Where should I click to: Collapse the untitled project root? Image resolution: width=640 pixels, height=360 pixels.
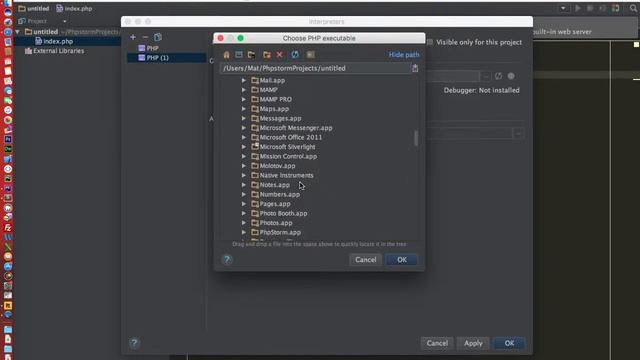(18, 31)
